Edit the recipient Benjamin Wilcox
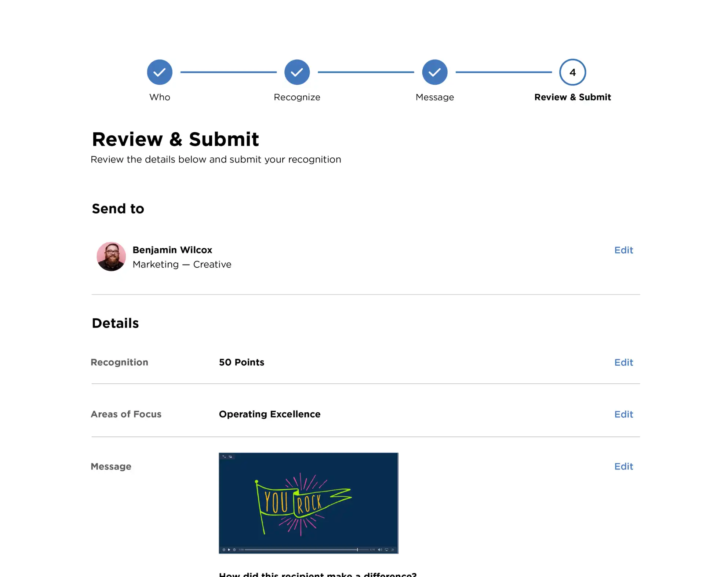The image size is (728, 577). (x=623, y=250)
